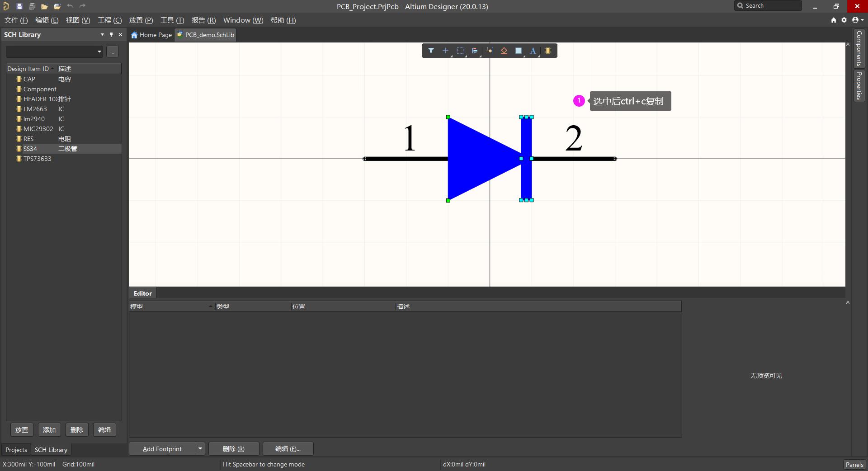This screenshot has height=471, width=868.
Task: Collapse the Editor panel with top-right chevron
Action: point(848,45)
